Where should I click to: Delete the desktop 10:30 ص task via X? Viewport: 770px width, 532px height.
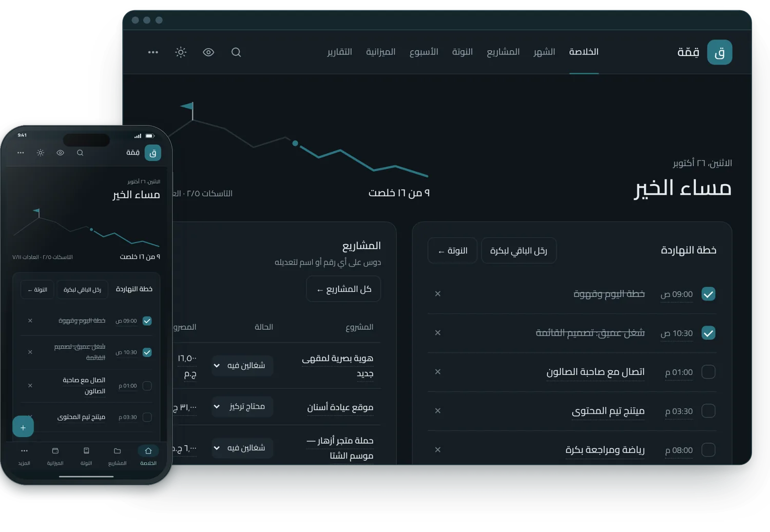(438, 333)
